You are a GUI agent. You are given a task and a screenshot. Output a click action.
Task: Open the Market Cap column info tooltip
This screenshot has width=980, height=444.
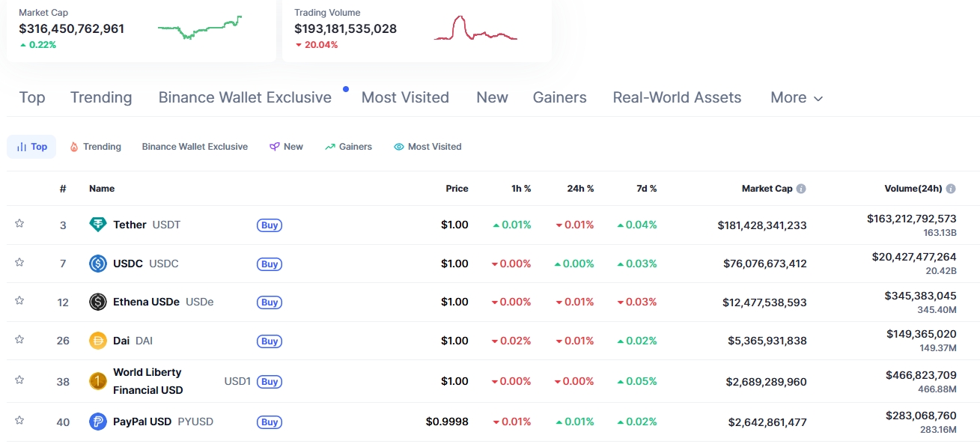(801, 189)
